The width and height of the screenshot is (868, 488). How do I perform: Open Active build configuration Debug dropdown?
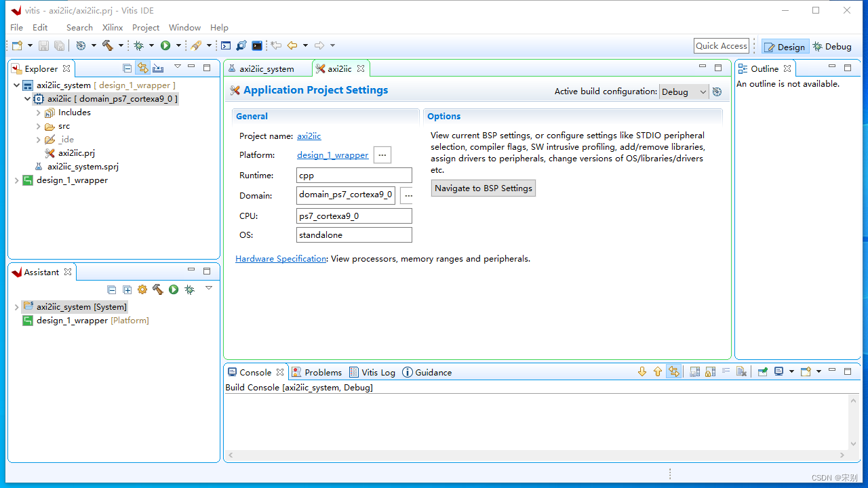pyautogui.click(x=684, y=91)
